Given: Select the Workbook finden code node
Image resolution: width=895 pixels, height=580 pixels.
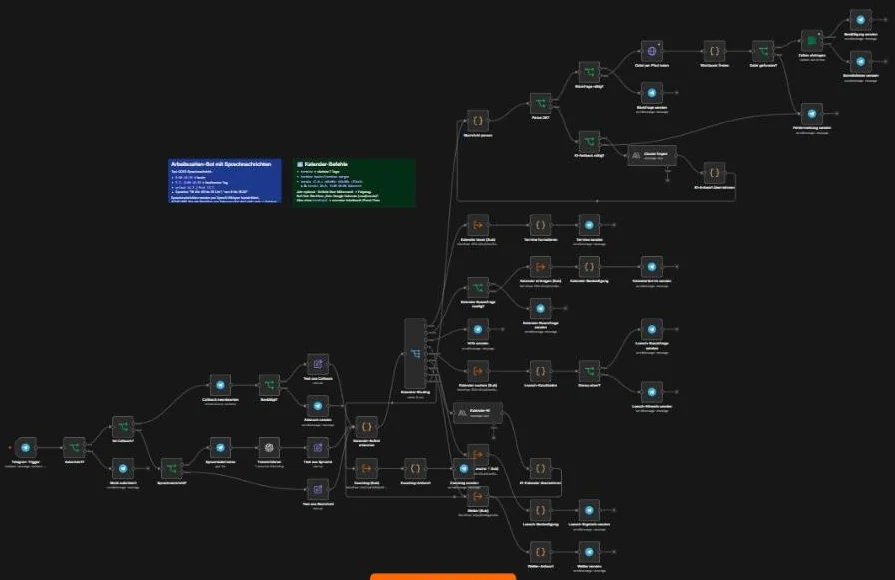Looking at the screenshot, I should [714, 51].
